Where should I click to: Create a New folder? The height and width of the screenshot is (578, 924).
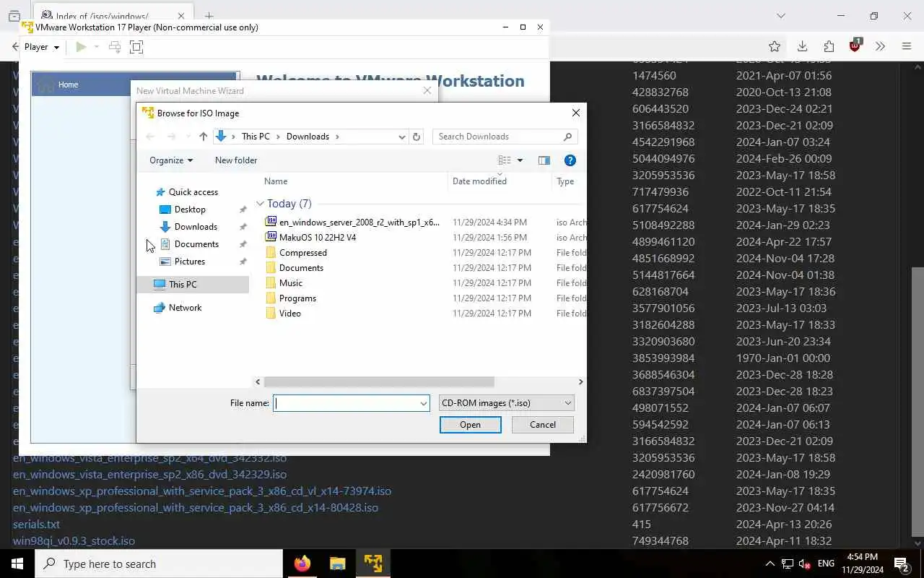pyautogui.click(x=236, y=160)
